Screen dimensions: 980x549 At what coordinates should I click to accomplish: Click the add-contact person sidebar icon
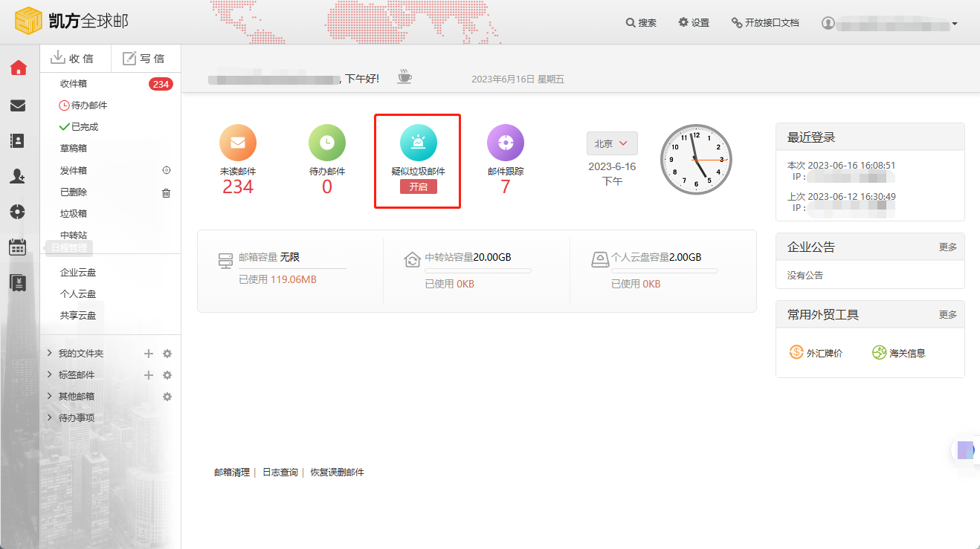[x=18, y=176]
